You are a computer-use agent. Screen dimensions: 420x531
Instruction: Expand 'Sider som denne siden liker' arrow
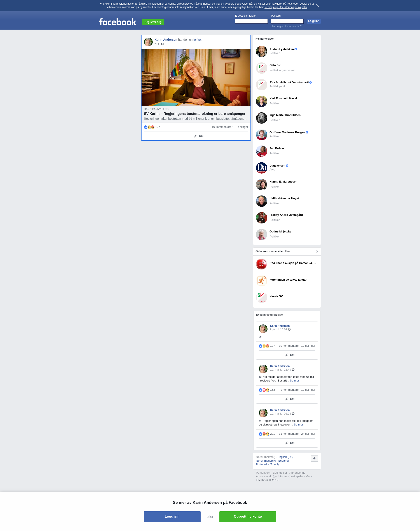pos(317,251)
